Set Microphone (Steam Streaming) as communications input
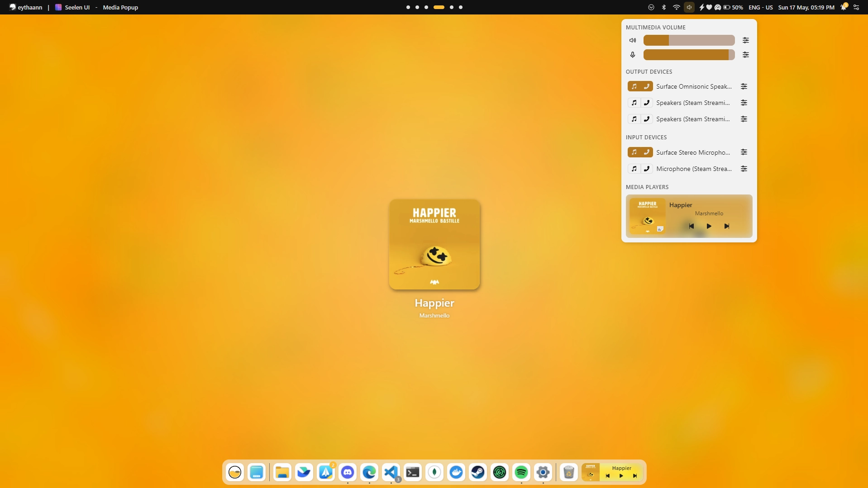The image size is (868, 488). click(x=647, y=169)
